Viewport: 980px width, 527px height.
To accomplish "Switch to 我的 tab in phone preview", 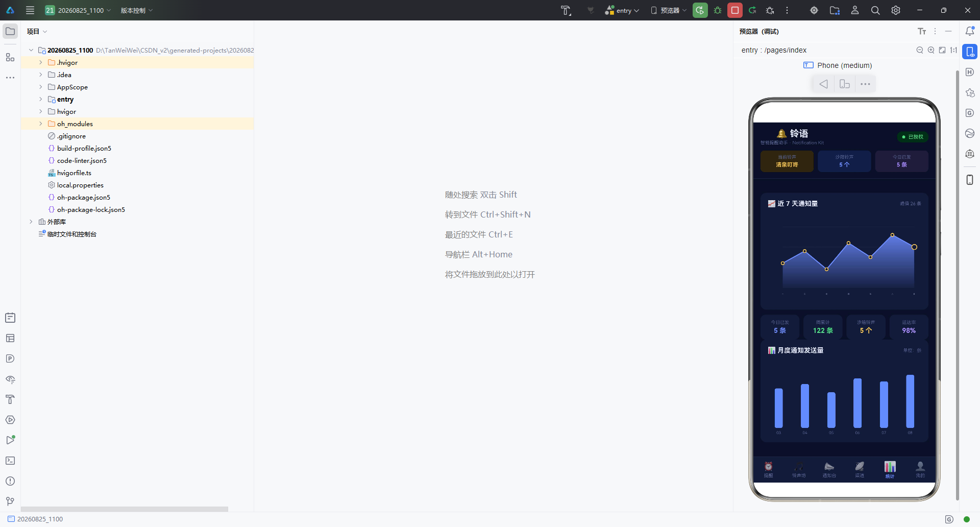I will tap(920, 469).
